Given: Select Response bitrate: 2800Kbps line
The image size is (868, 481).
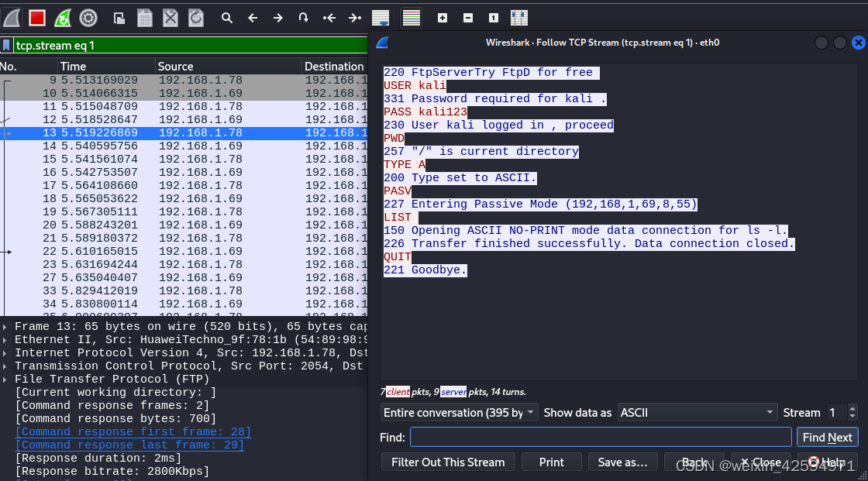Looking at the screenshot, I should [x=112, y=472].
